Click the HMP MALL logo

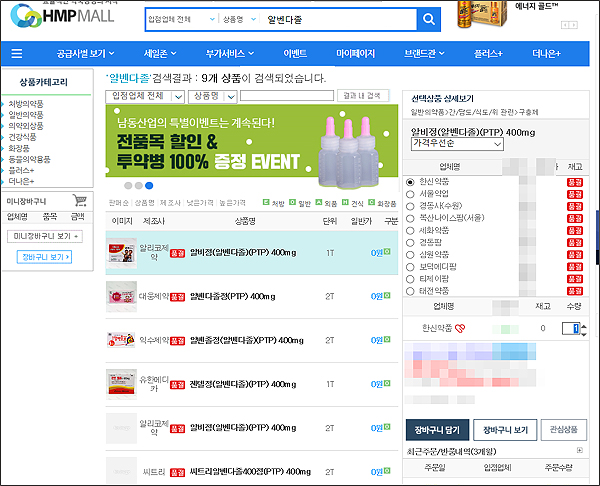(62, 16)
